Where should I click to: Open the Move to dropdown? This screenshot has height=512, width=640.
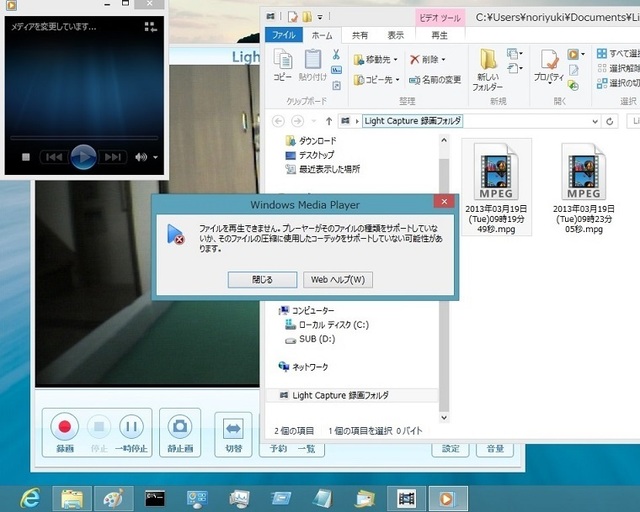point(375,60)
